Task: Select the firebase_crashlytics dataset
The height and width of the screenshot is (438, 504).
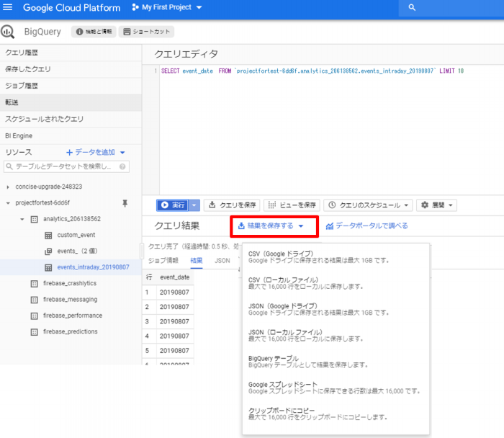Action: tap(70, 283)
